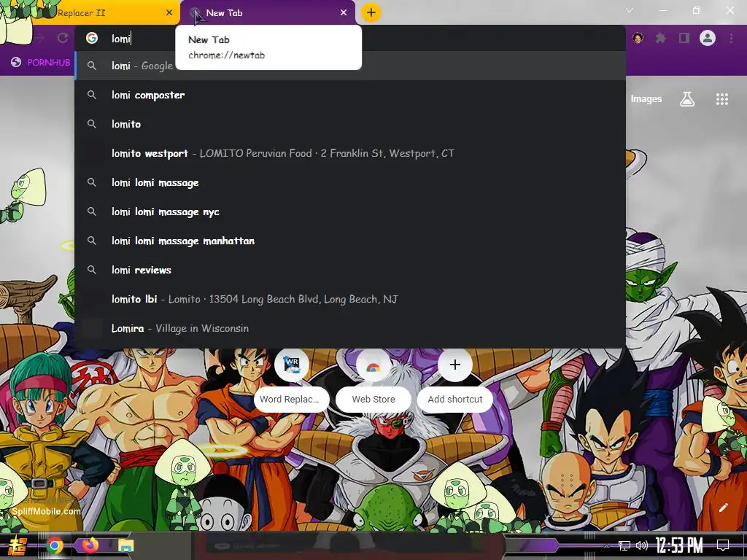The height and width of the screenshot is (560, 747).
Task: Click the address bar containing lomi
Action: pos(350,38)
